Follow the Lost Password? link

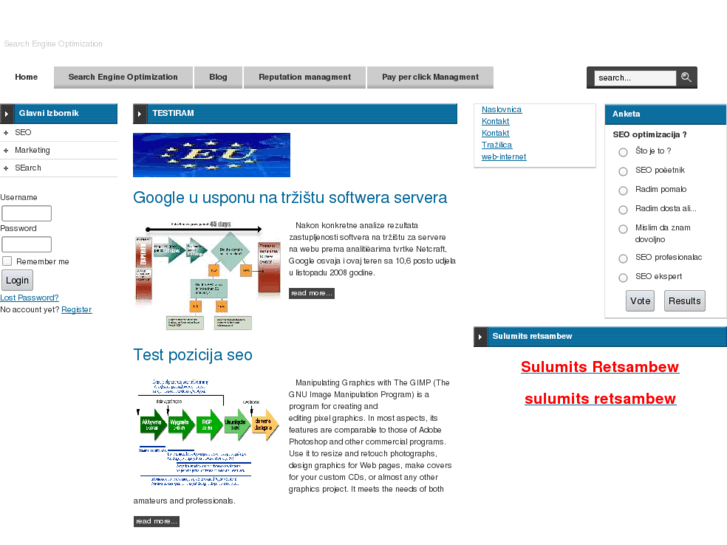[29, 297]
